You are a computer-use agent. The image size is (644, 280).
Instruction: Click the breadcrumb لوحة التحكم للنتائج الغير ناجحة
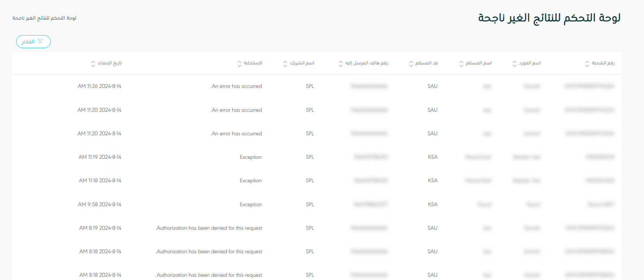[44, 18]
